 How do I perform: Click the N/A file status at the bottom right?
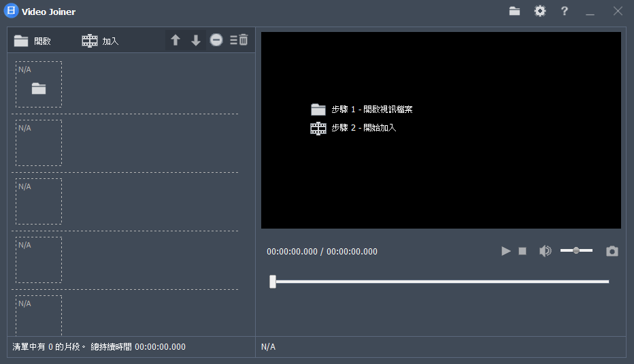point(269,346)
